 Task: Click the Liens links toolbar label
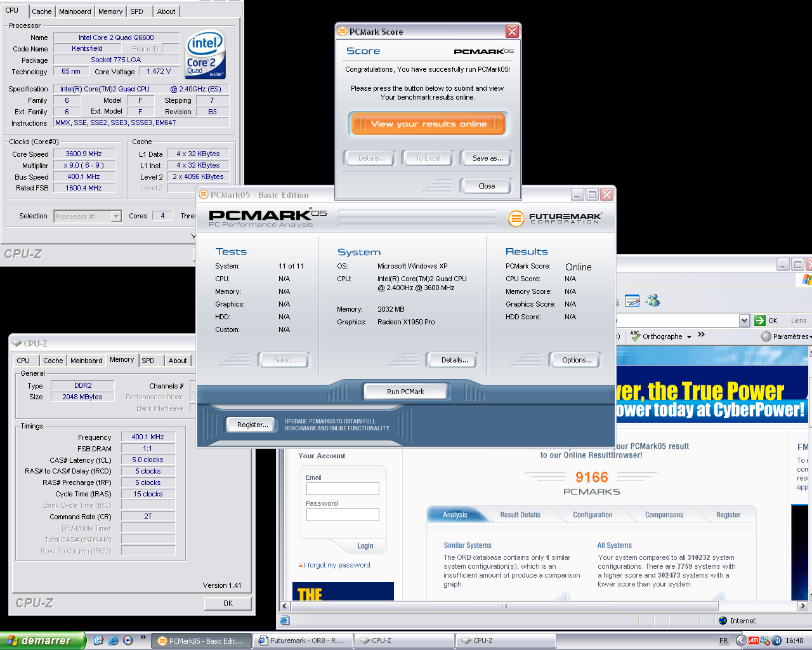[x=799, y=321]
